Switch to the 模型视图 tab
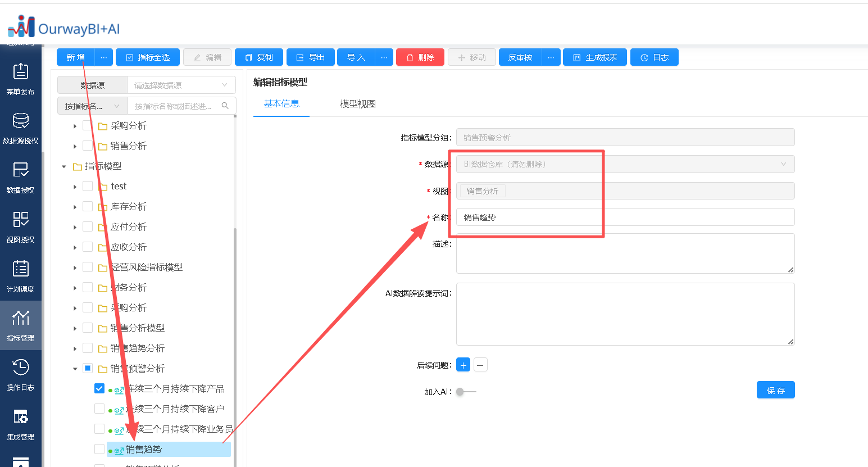Screen dimensions: 868x467 pos(358,104)
